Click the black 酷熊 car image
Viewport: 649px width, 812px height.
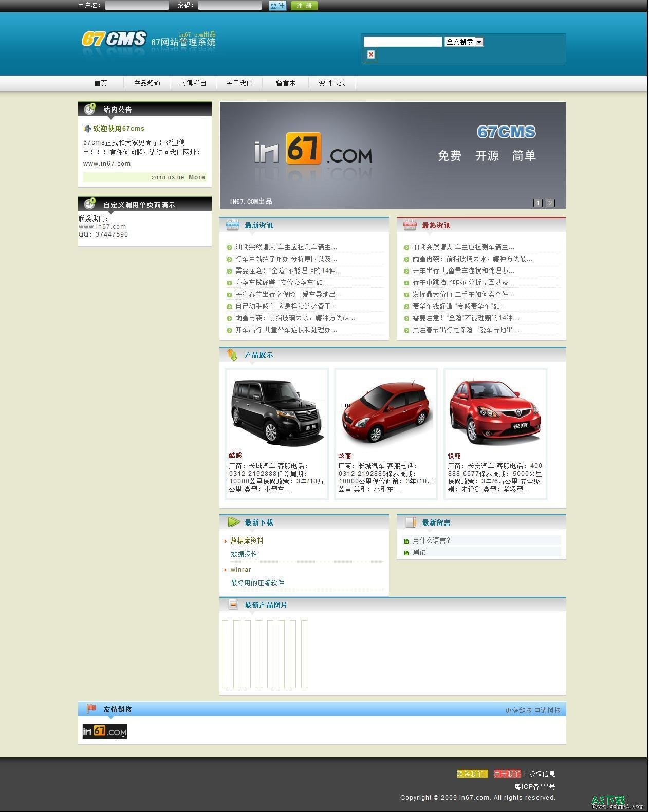[276, 411]
